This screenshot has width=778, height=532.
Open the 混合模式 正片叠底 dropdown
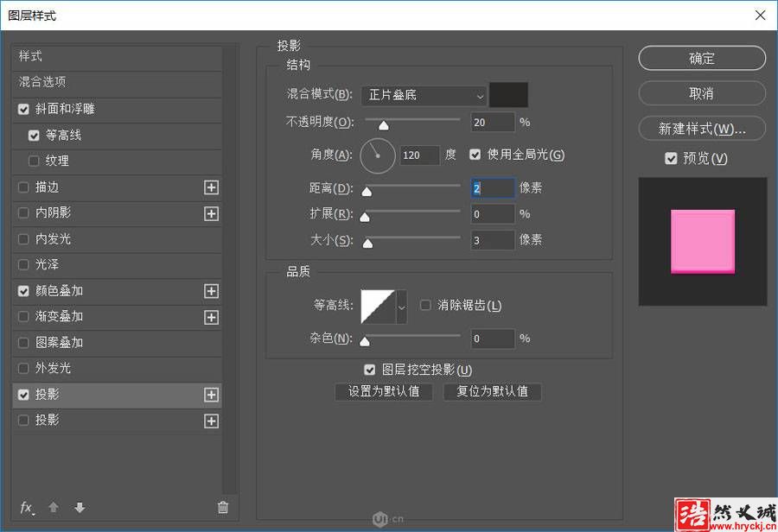[424, 95]
